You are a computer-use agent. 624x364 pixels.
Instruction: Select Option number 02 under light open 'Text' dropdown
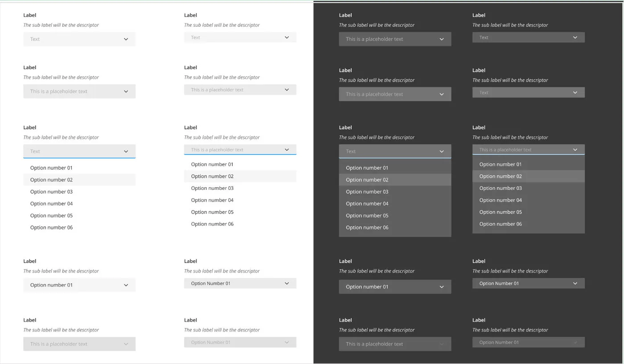(x=79, y=180)
